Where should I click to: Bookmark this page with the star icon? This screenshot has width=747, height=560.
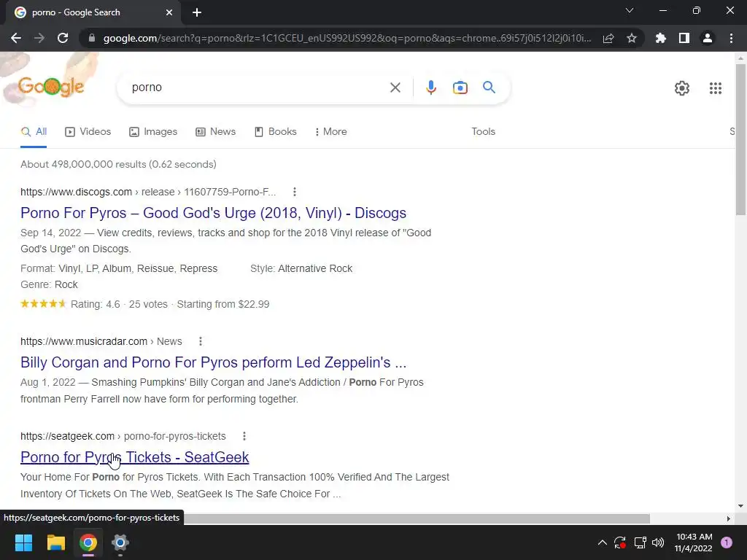tap(632, 38)
